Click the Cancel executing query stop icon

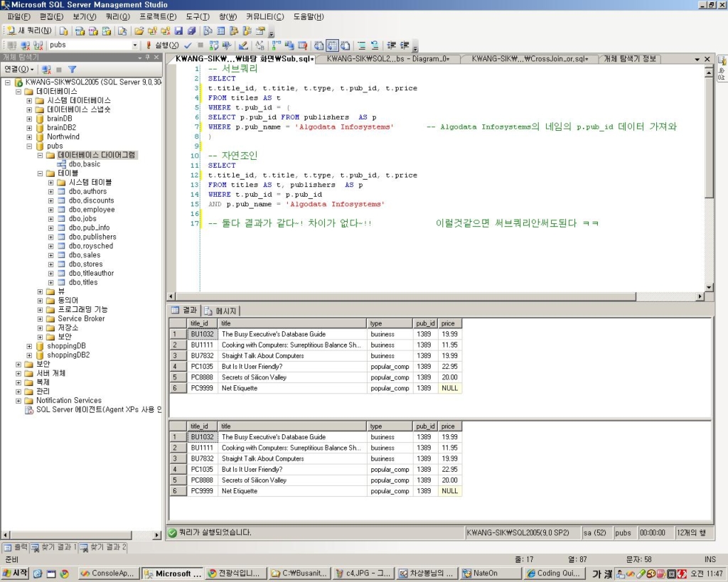[x=200, y=45]
